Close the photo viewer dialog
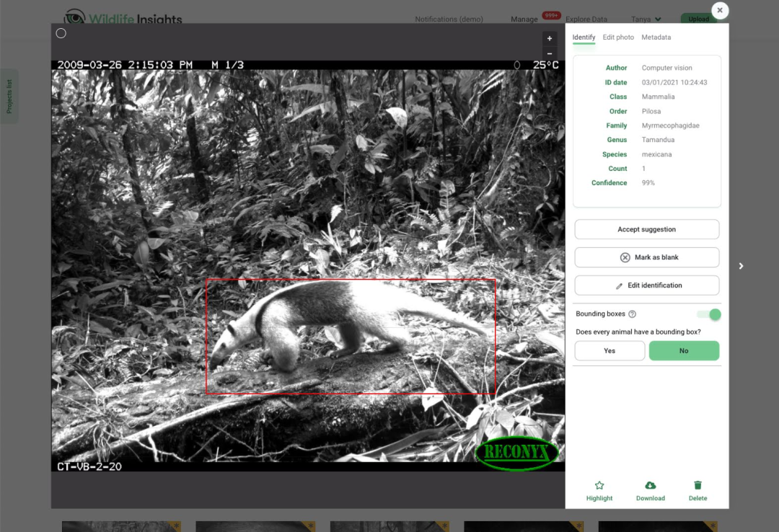Viewport: 779px width, 532px height. [720, 10]
